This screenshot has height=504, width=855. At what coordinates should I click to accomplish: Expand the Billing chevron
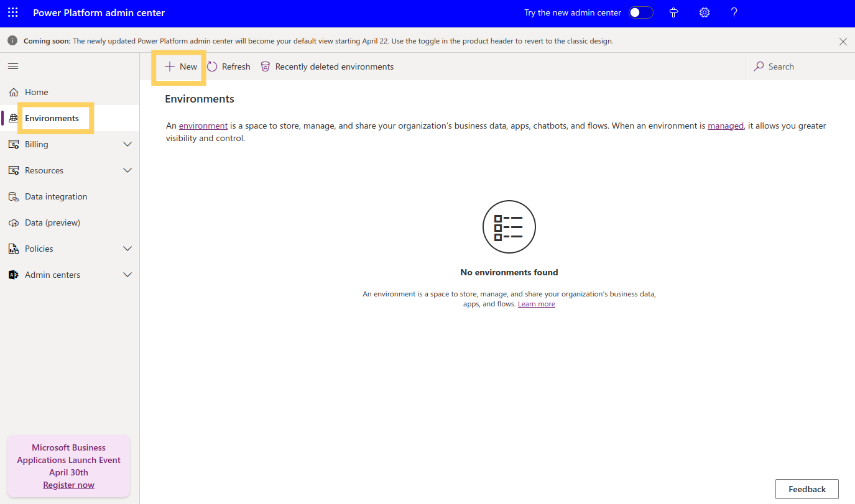point(127,144)
